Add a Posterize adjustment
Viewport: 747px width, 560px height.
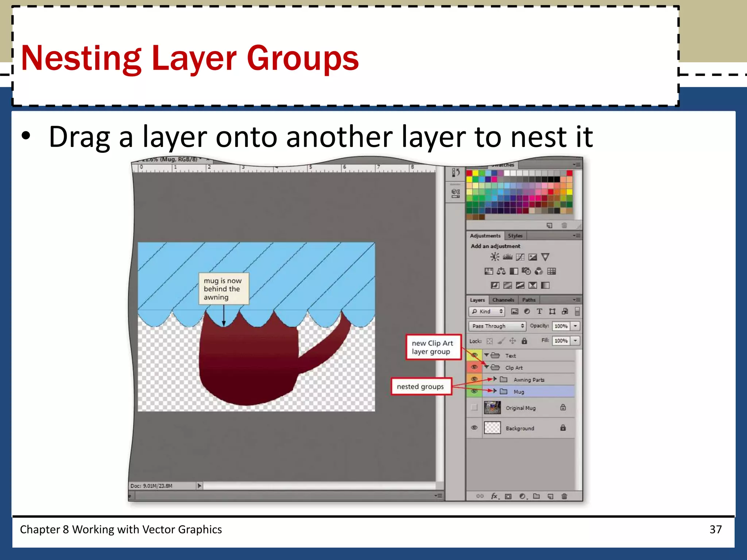[507, 285]
